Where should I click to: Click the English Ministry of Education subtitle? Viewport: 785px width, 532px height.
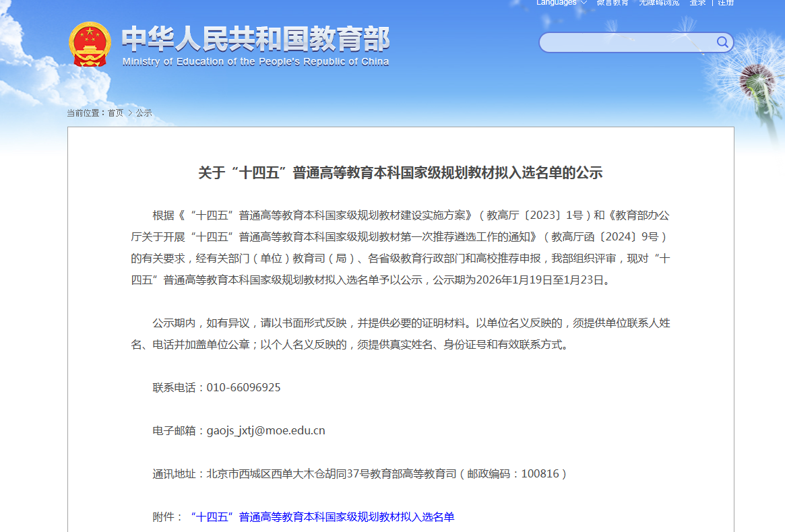(255, 62)
